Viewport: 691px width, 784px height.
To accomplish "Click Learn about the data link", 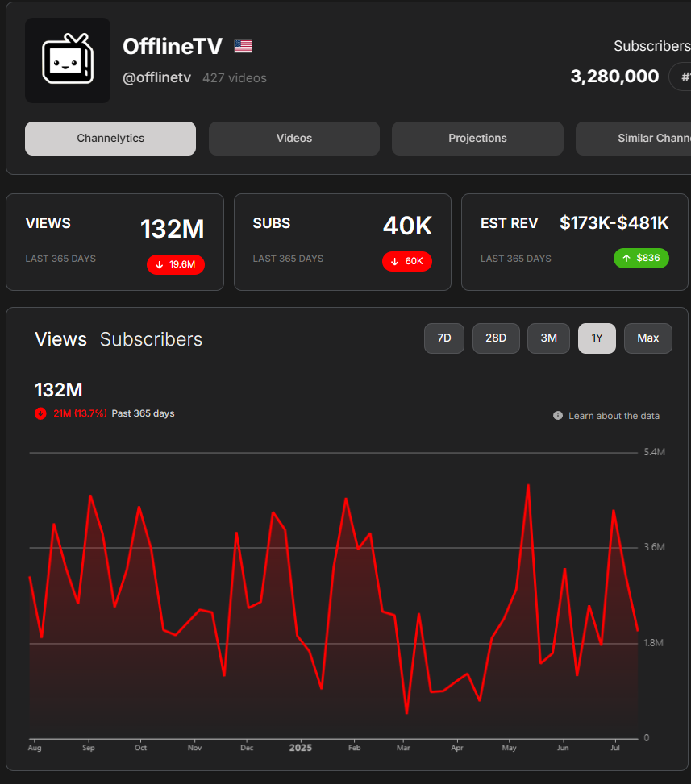I will (x=614, y=416).
